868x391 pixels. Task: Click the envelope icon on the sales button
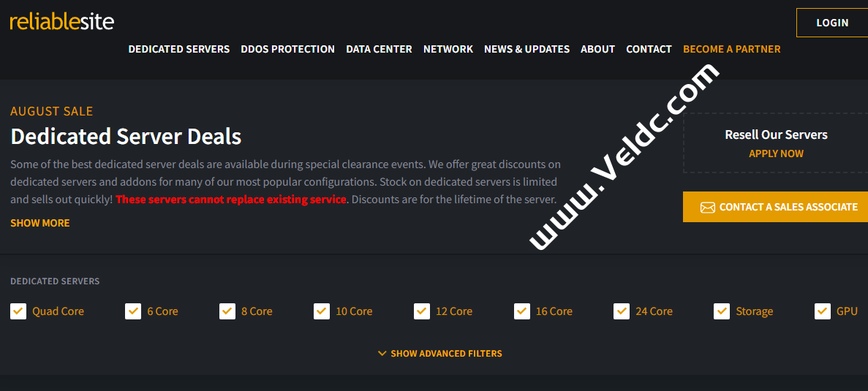point(707,208)
